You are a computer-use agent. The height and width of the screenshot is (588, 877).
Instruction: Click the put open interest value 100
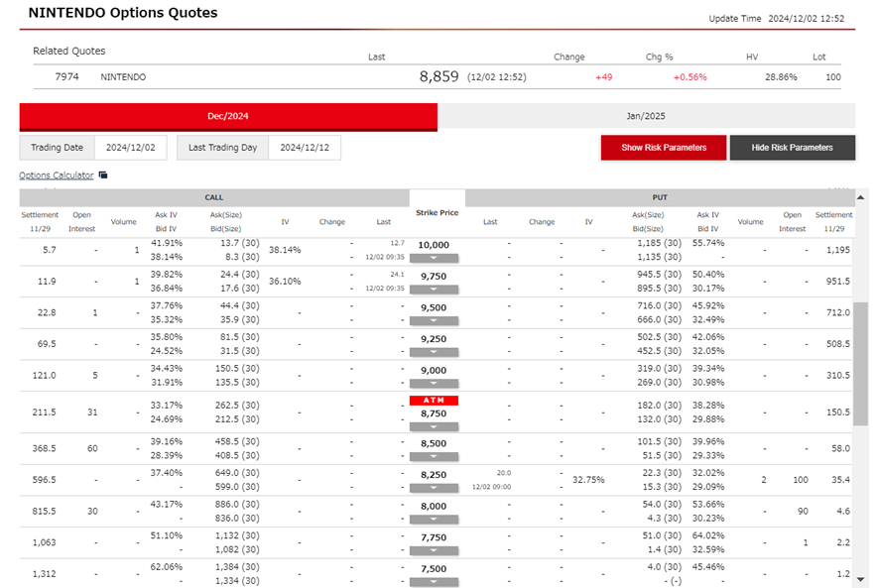tap(801, 480)
